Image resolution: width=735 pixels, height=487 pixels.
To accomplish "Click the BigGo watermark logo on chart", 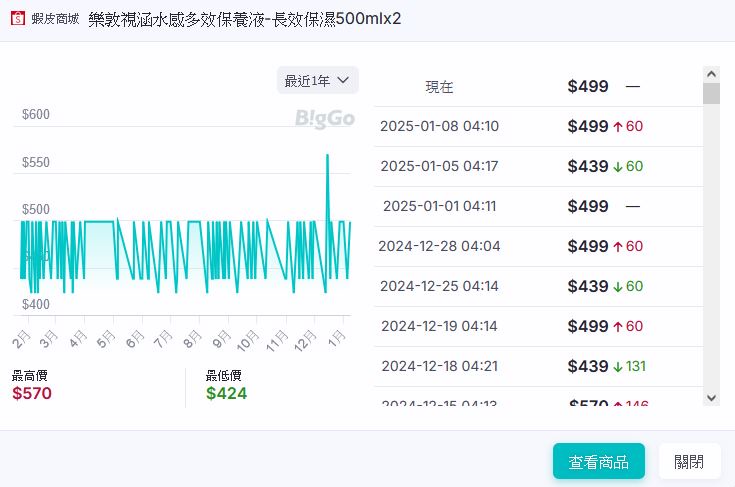I will pyautogui.click(x=324, y=119).
